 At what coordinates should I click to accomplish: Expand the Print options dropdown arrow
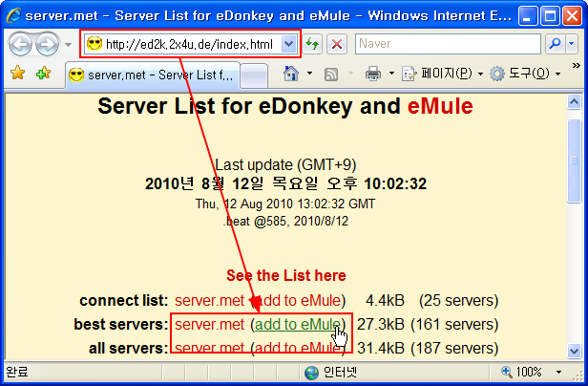[391, 74]
